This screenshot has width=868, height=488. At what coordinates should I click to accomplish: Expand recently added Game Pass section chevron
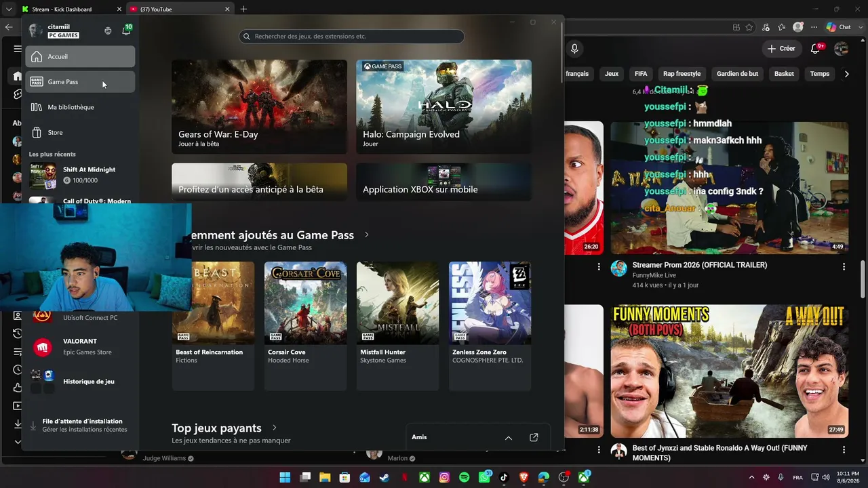367,235
